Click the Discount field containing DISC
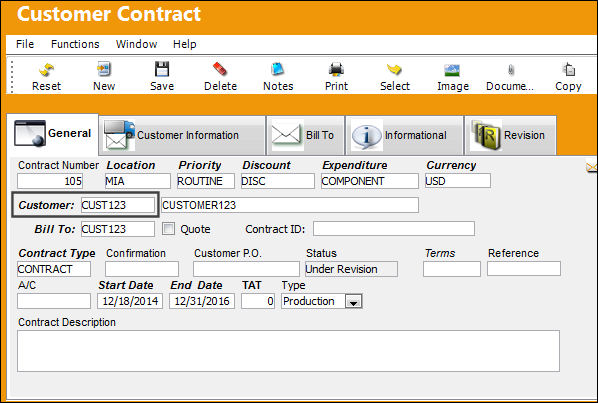The width and height of the screenshot is (598, 403). tap(278, 181)
